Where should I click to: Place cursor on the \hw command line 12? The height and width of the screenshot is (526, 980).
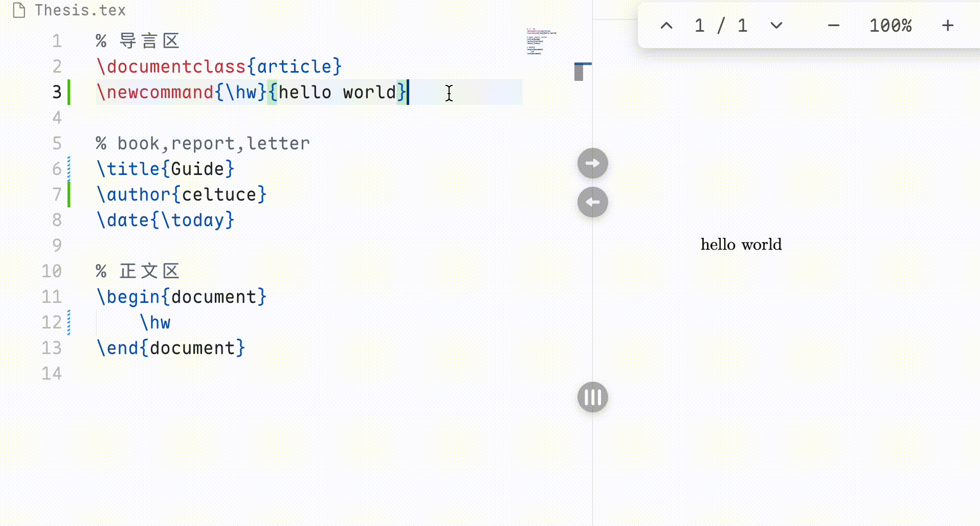point(157,322)
